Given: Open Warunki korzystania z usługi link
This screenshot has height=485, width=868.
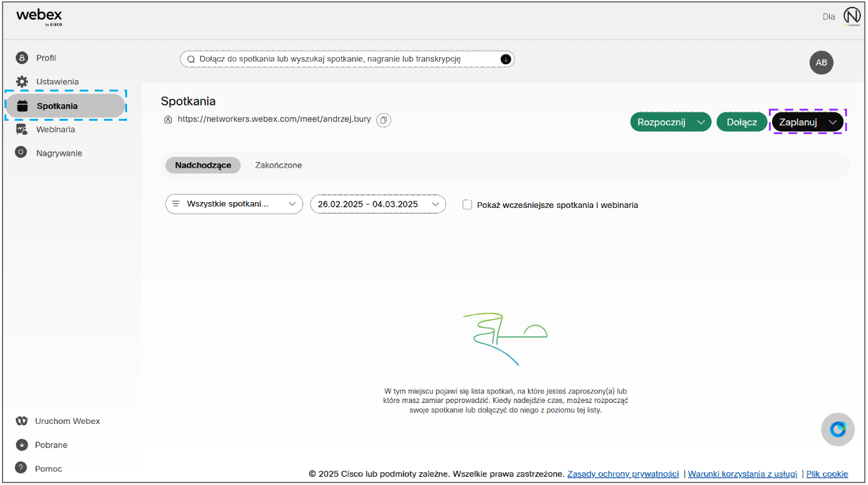Looking at the screenshot, I should click(742, 474).
